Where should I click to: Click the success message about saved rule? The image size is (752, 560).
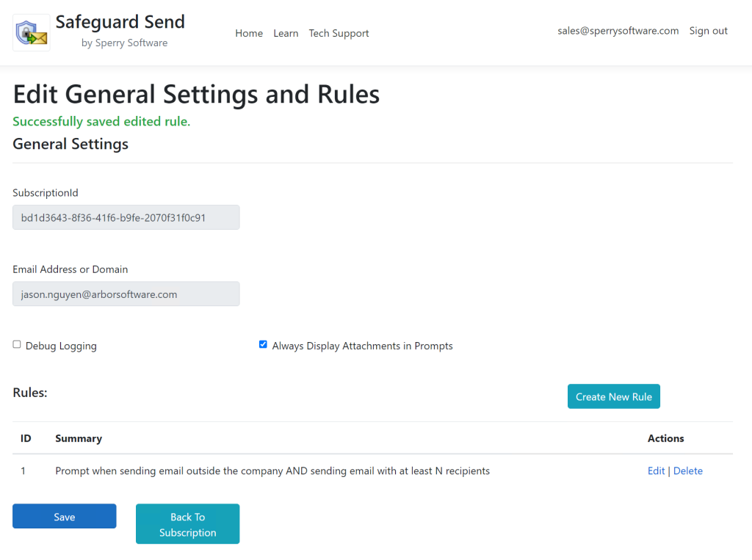(x=101, y=121)
